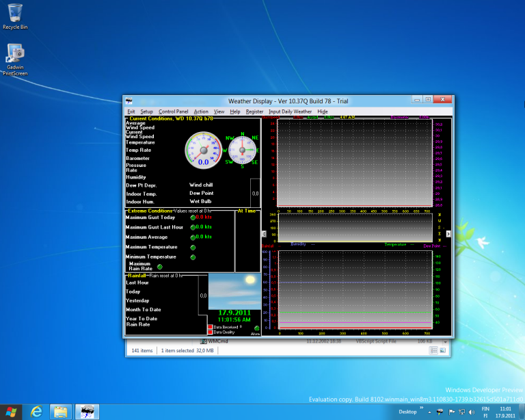Click the wind direction compass dial
525x420 pixels.
click(242, 150)
